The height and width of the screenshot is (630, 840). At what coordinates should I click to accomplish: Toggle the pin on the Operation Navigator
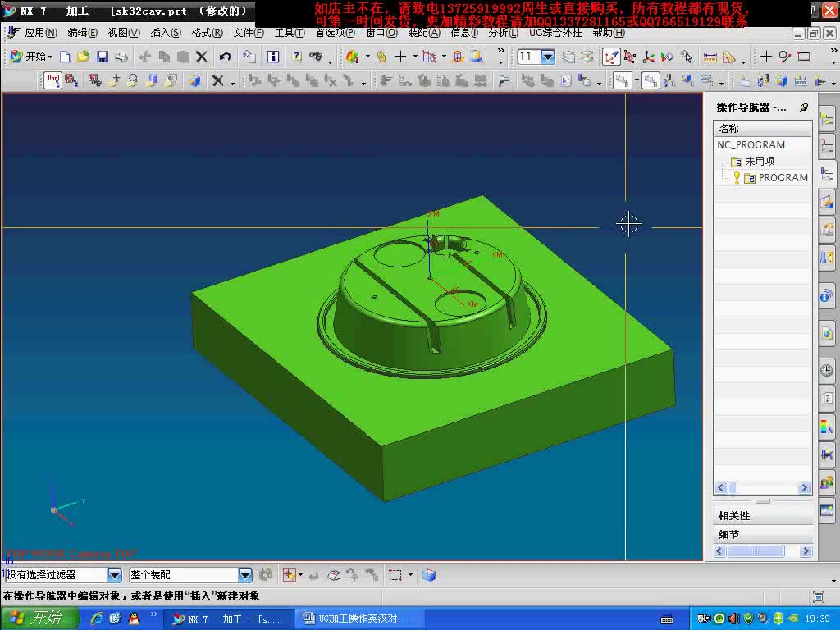coord(804,107)
